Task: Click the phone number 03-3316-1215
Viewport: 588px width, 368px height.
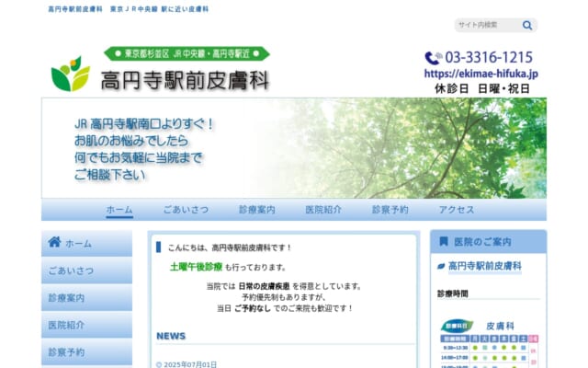Action: click(x=489, y=58)
